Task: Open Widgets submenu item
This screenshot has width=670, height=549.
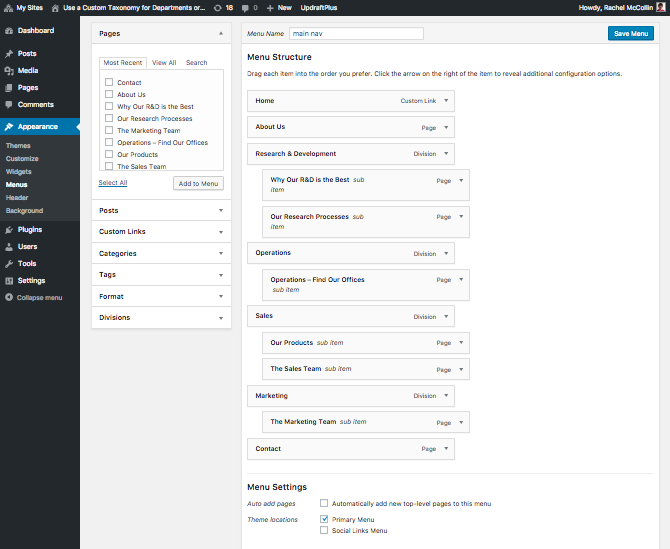Action: pos(18,172)
